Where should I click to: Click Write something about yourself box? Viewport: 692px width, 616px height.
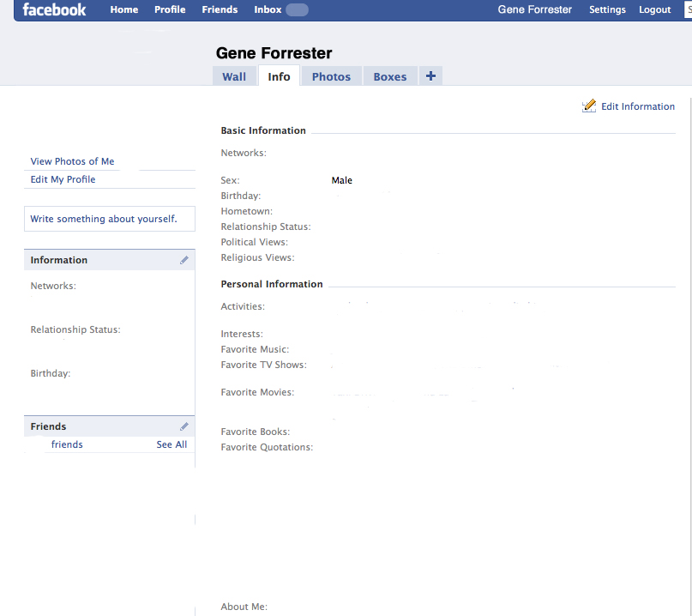110,219
